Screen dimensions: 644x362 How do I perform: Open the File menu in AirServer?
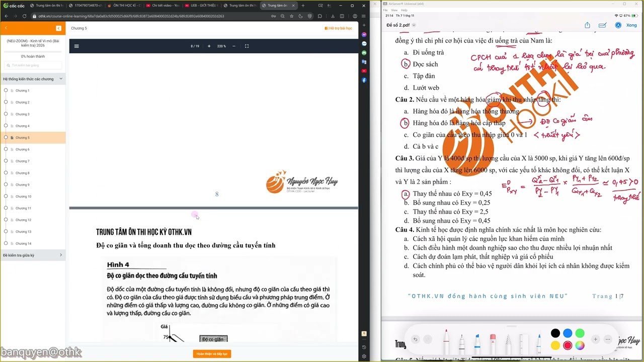[385, 10]
